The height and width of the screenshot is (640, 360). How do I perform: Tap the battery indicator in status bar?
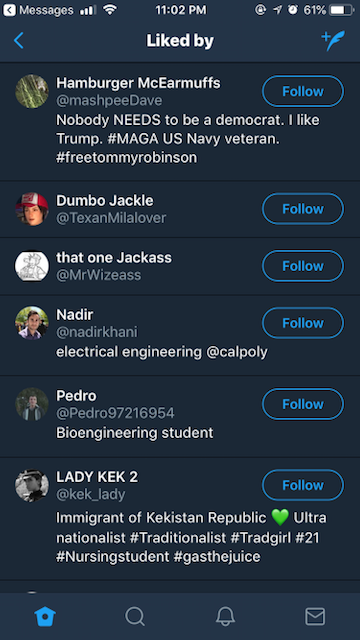tap(342, 10)
